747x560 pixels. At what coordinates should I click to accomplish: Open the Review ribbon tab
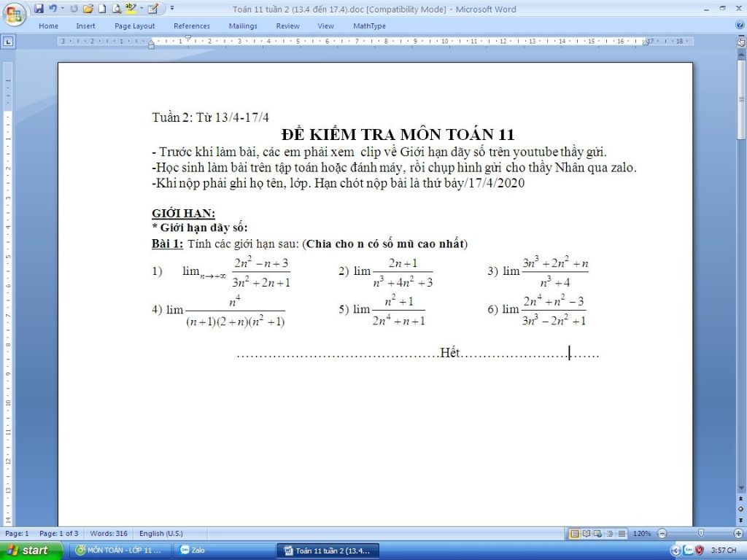click(287, 26)
